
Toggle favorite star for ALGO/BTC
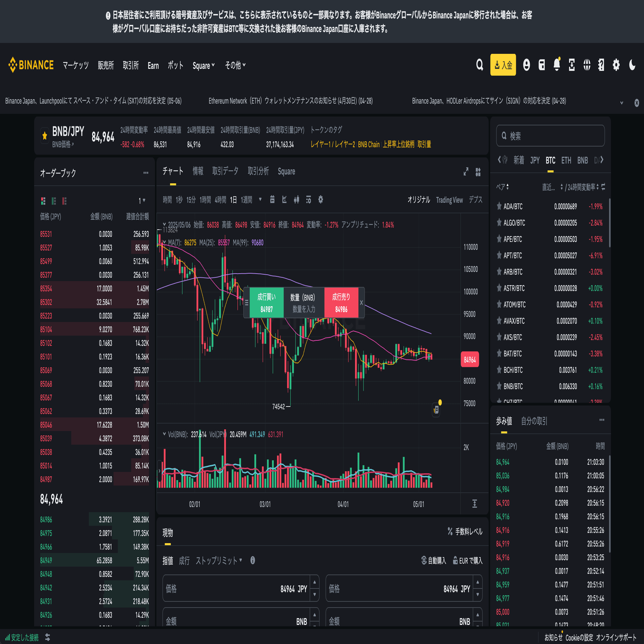[499, 223]
